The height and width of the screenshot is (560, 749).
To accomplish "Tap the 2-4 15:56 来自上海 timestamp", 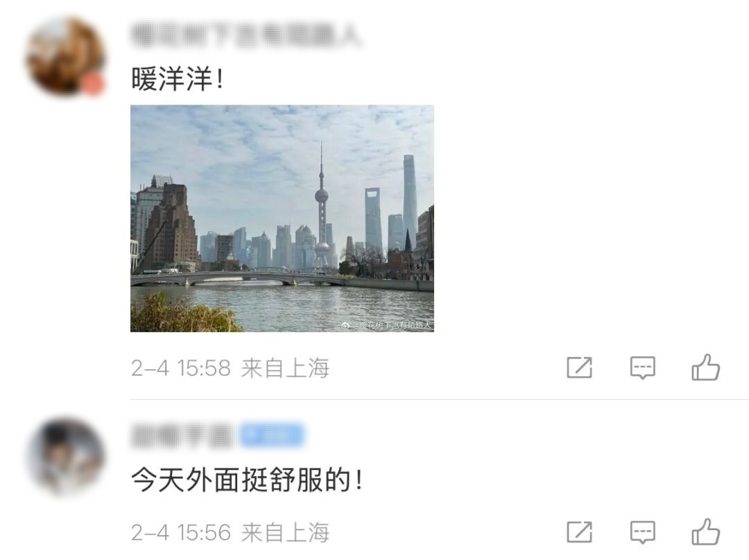I will 230,532.
